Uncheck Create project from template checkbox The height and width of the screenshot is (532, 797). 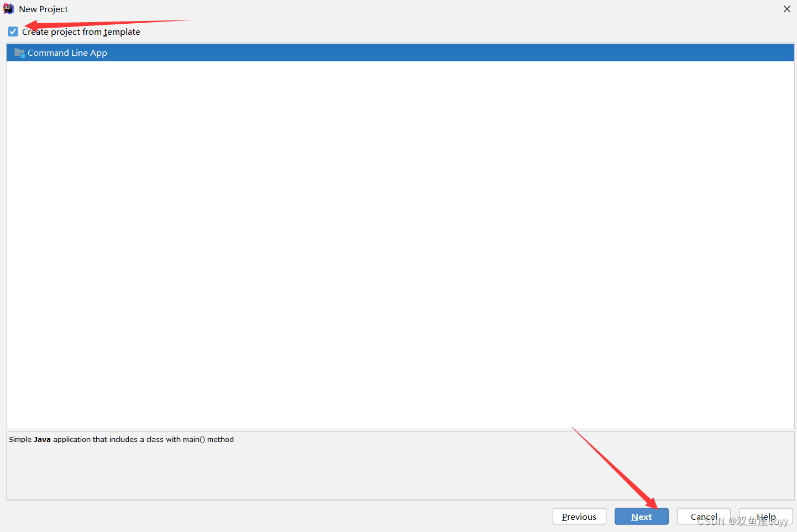coord(13,32)
